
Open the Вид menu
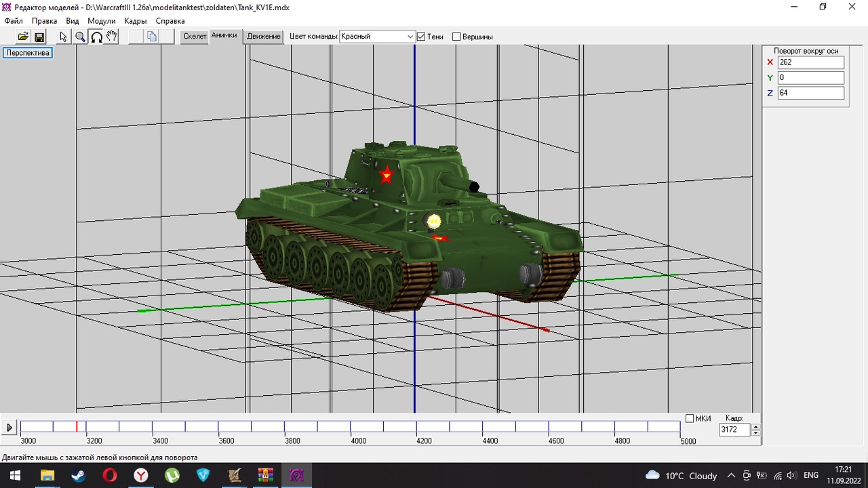[x=73, y=21]
